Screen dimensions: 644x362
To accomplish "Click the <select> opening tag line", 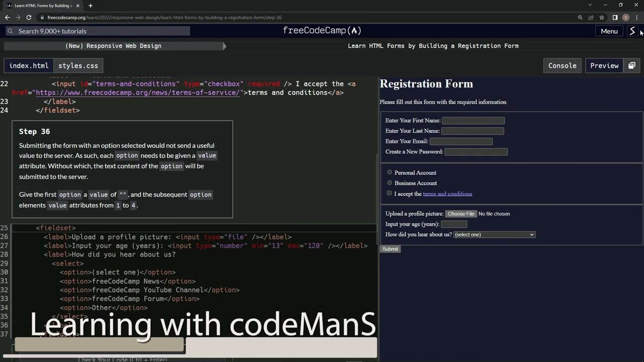I will [x=68, y=263].
